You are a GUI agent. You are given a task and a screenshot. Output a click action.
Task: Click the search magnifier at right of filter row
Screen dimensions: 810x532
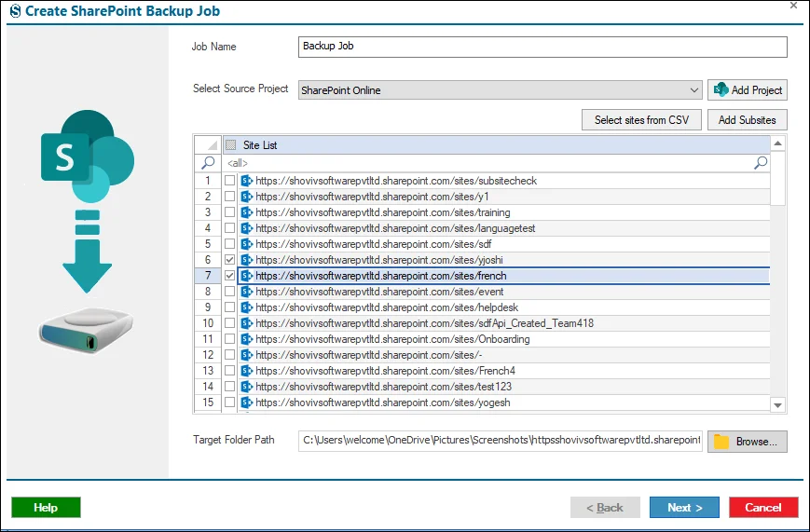[x=761, y=163]
